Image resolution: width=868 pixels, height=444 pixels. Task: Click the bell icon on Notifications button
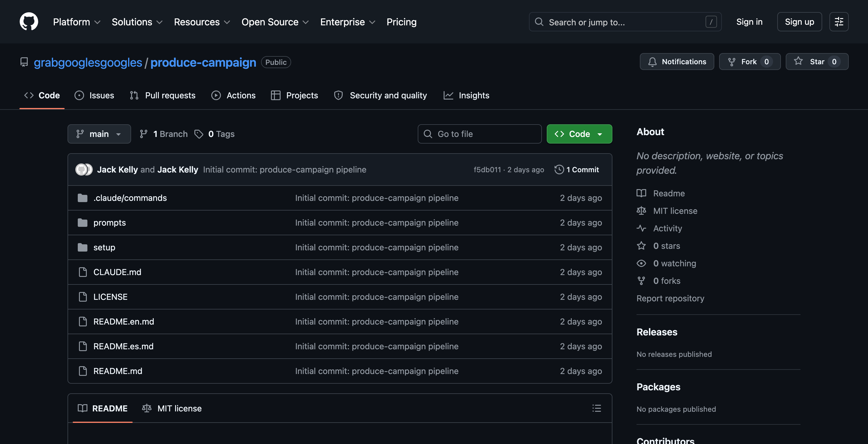click(652, 62)
